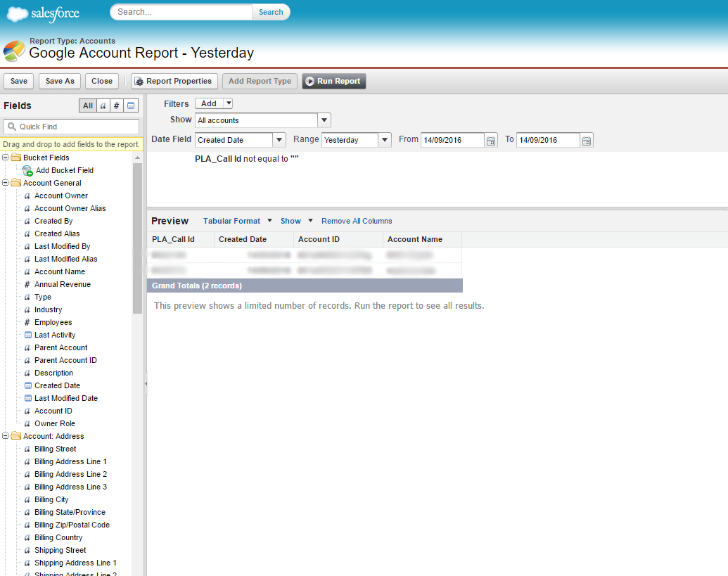Add a new filter

tap(209, 103)
